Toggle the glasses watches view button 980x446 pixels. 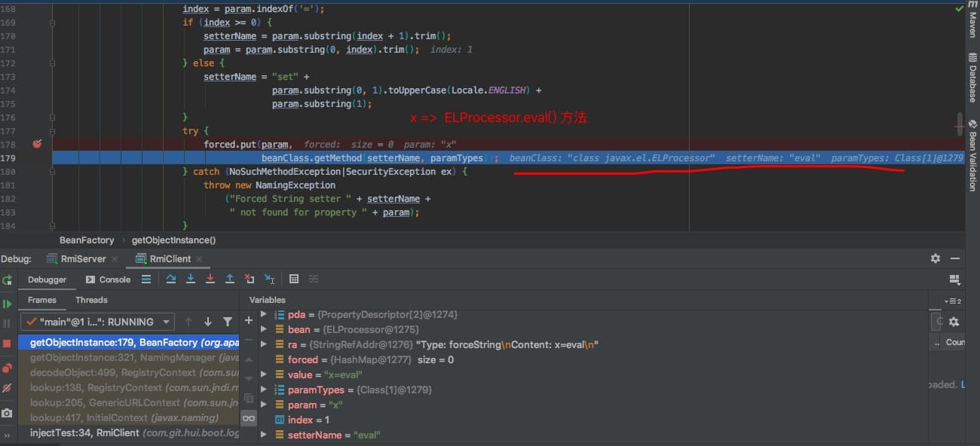(248, 418)
